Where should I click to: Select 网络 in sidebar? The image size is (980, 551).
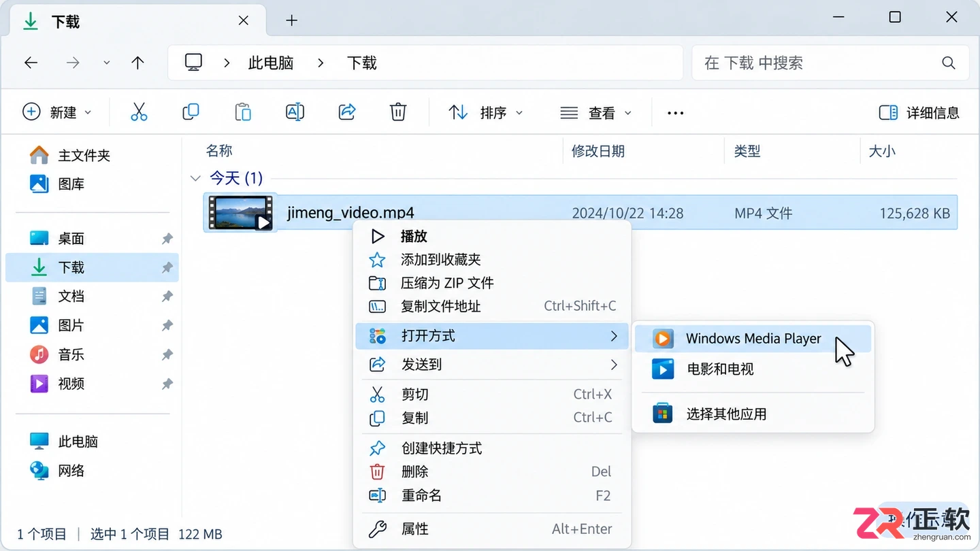click(x=92, y=470)
